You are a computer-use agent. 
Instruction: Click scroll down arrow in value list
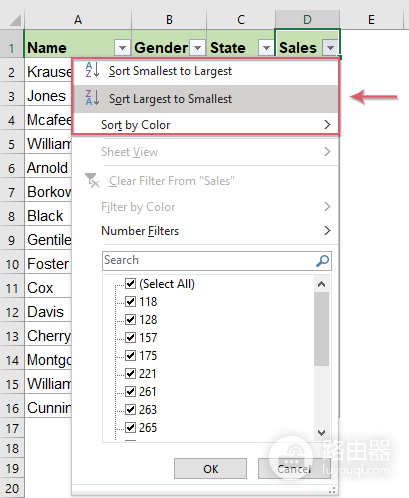click(321, 433)
